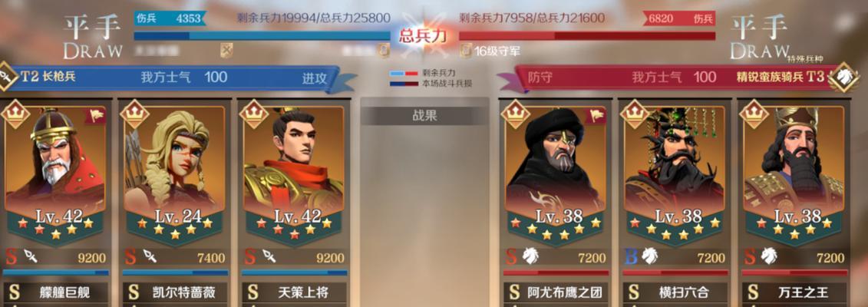Click the flag icon on helmeted elder hero
The height and width of the screenshot is (307, 868).
(94, 115)
